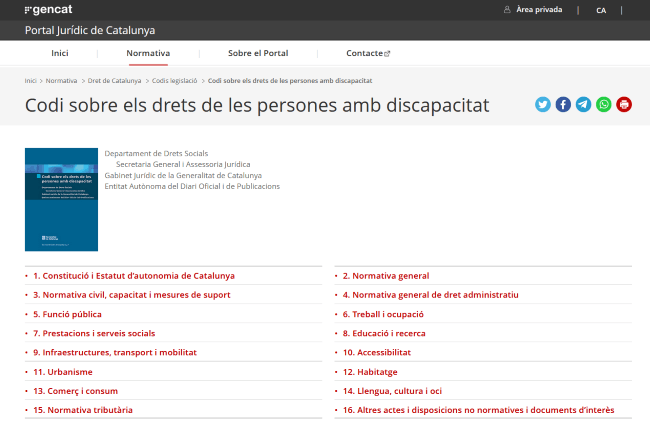650x433 pixels.
Task: Click Departament de Drets Socials text
Action: [x=156, y=153]
